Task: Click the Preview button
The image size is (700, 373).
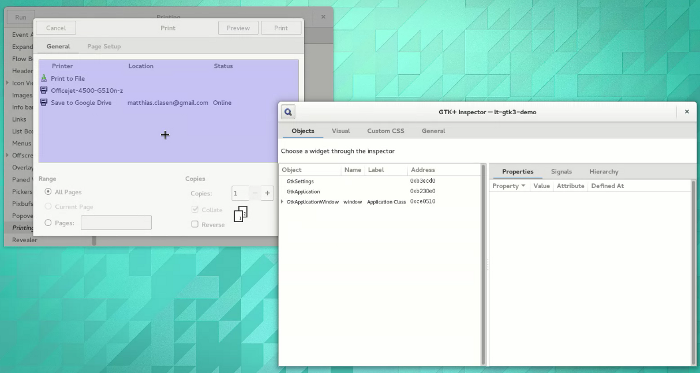Action: [x=238, y=28]
